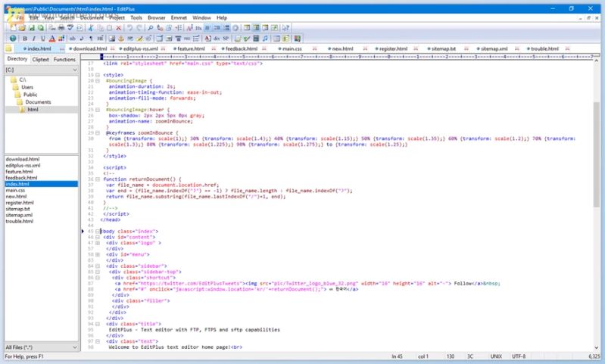Insert div tag with div icon

pyautogui.click(x=217, y=38)
